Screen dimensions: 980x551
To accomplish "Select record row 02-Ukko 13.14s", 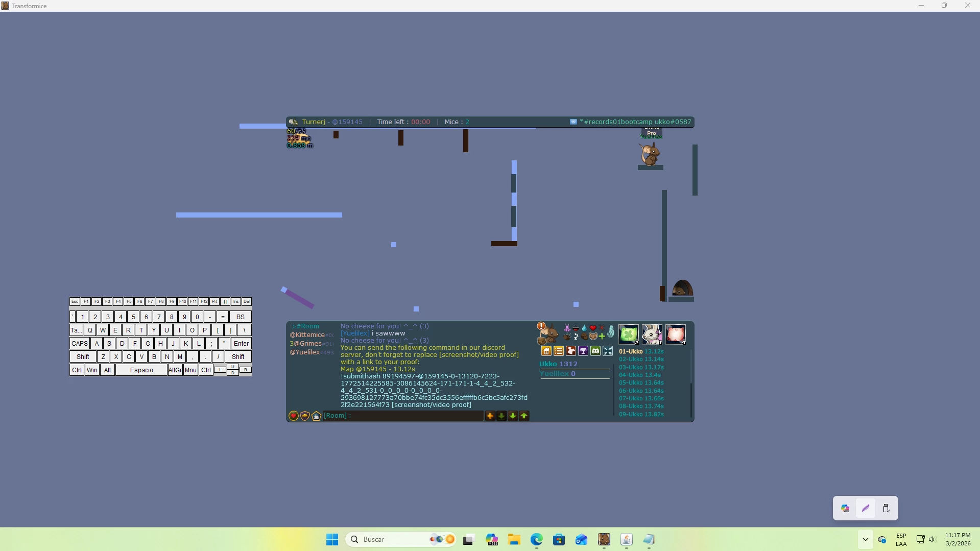I will click(x=641, y=360).
